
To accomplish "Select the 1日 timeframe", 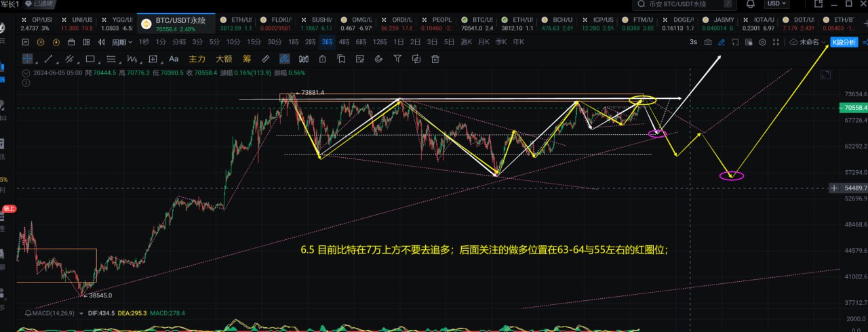I will (x=399, y=42).
